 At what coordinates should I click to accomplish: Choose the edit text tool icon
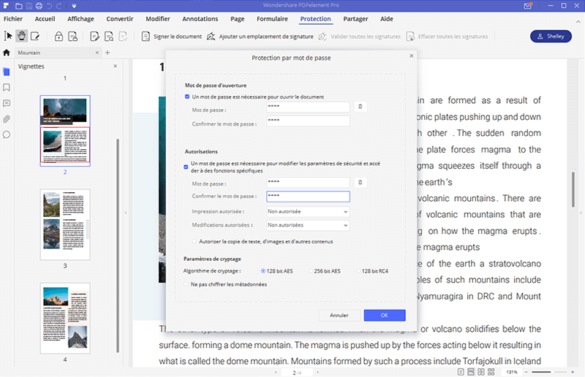[x=35, y=36]
